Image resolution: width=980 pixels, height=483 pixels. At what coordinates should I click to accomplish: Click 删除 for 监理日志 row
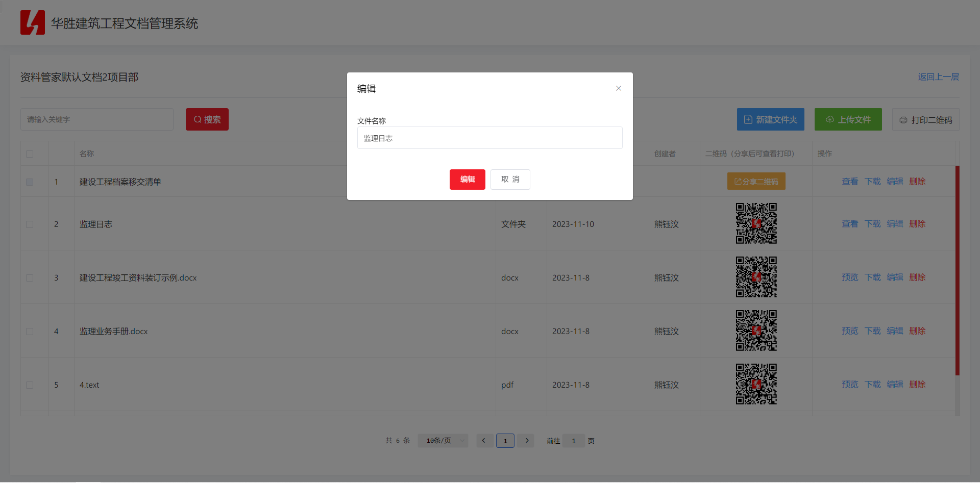pyautogui.click(x=917, y=223)
